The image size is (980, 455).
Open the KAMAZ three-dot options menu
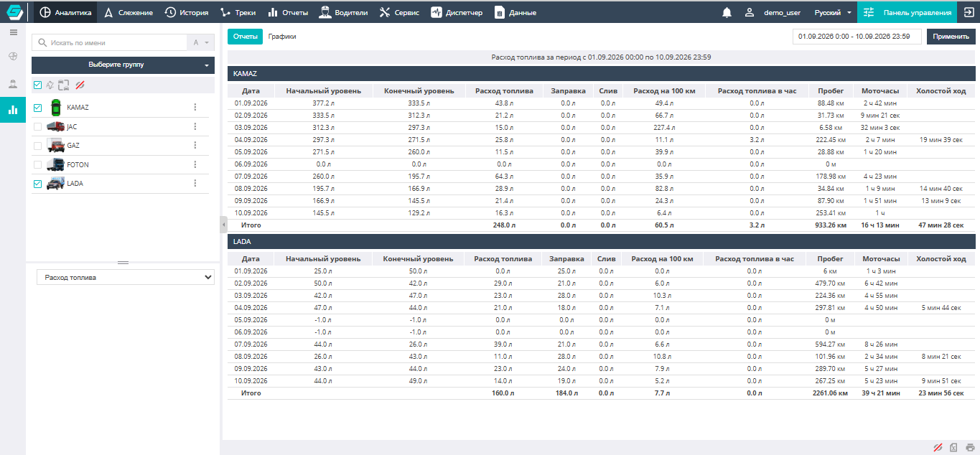coord(195,108)
